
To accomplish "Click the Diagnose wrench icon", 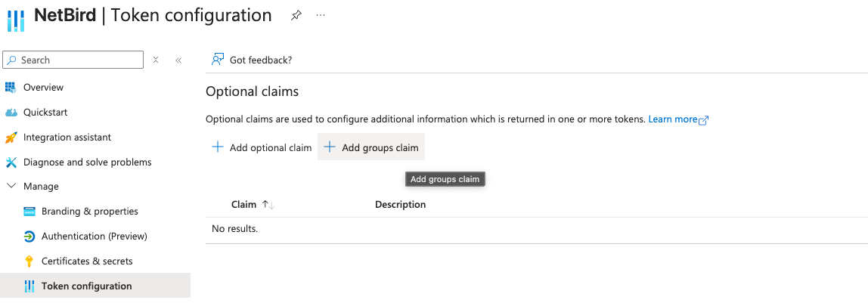I will pos(11,162).
